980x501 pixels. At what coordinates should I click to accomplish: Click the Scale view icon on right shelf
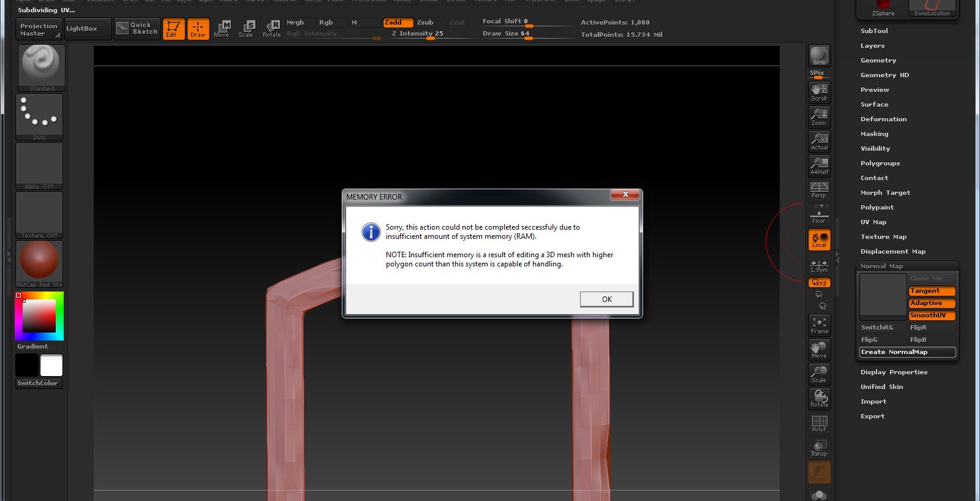tap(820, 374)
